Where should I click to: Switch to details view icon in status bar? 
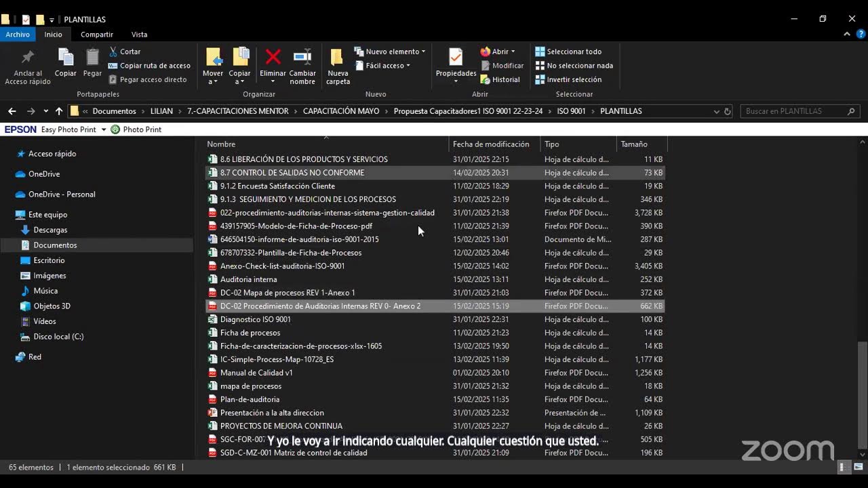pos(843,467)
